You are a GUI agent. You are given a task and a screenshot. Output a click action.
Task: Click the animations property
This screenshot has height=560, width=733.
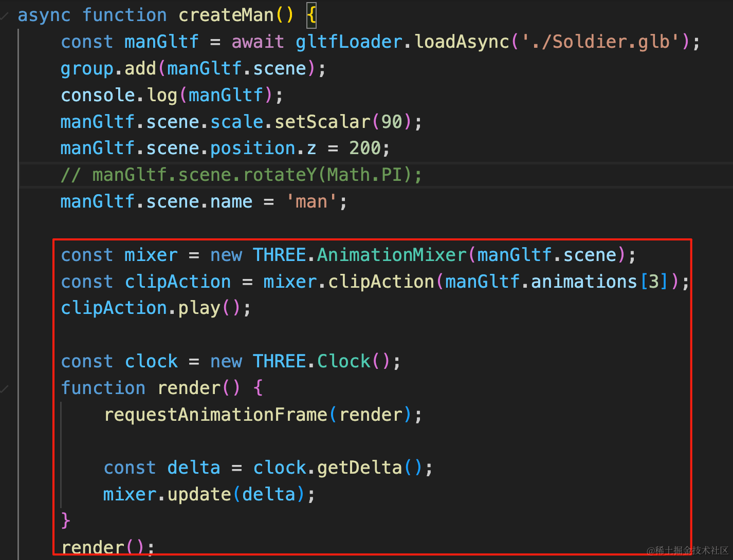(x=584, y=282)
